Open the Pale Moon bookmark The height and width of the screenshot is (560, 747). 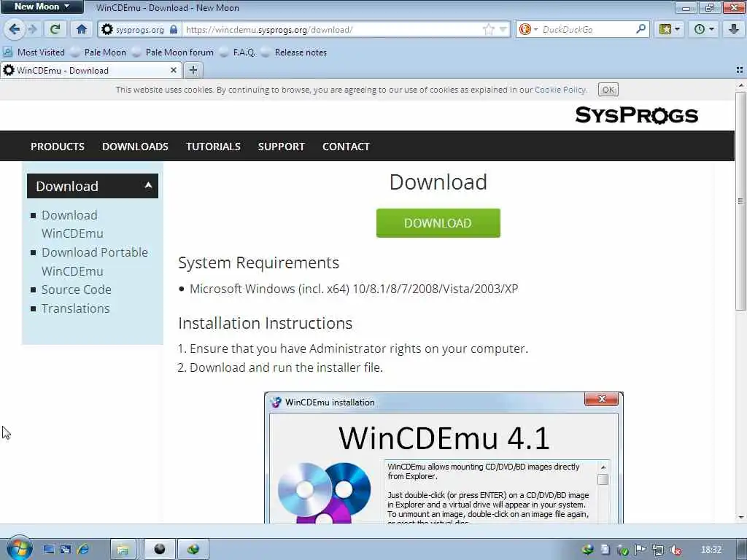pos(98,52)
